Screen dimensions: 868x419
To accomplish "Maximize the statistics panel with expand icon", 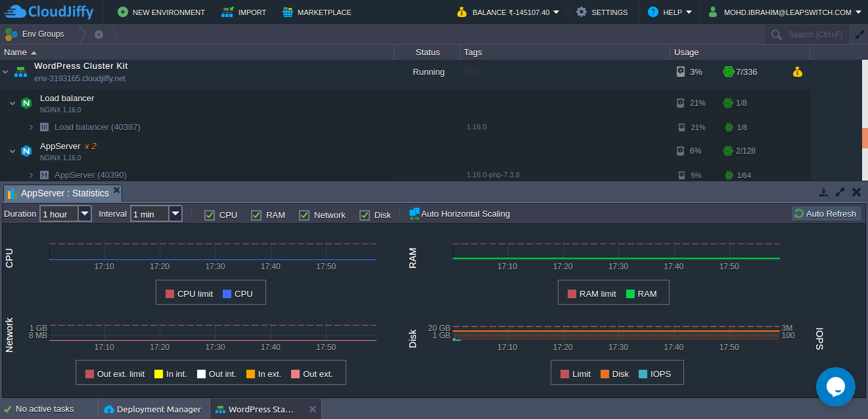I will coord(840,192).
